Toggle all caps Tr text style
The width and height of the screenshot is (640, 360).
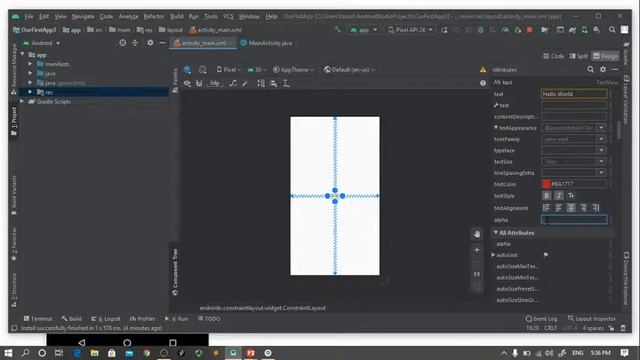pyautogui.click(x=571, y=196)
